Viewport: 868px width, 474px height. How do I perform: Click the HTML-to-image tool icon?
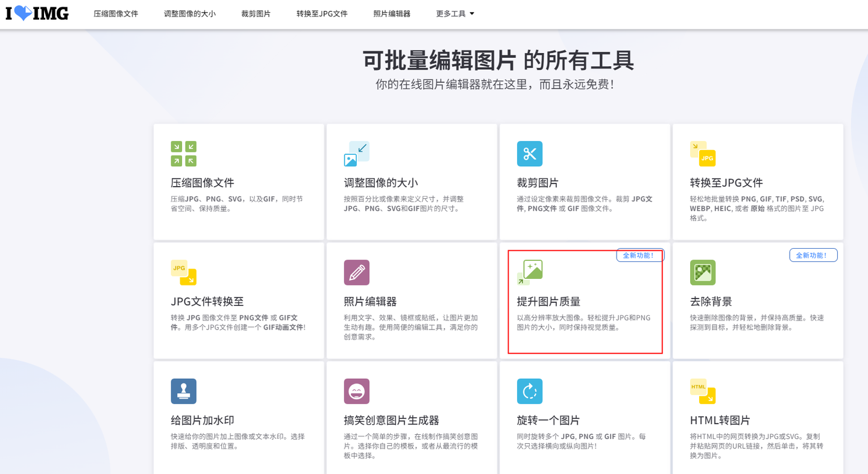click(702, 391)
